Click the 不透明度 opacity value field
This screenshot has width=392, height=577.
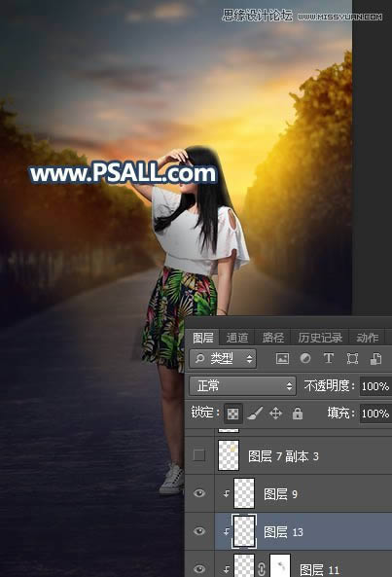(375, 386)
